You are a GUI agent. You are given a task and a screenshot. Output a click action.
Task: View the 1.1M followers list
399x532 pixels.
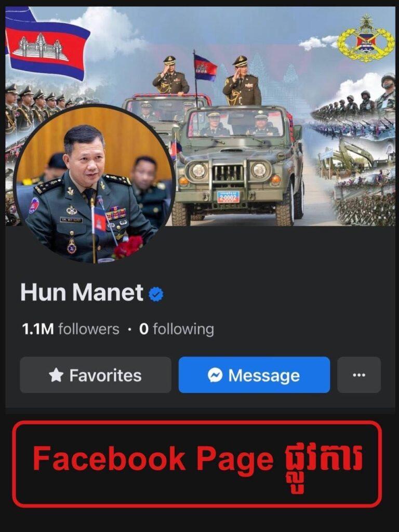click(x=71, y=329)
